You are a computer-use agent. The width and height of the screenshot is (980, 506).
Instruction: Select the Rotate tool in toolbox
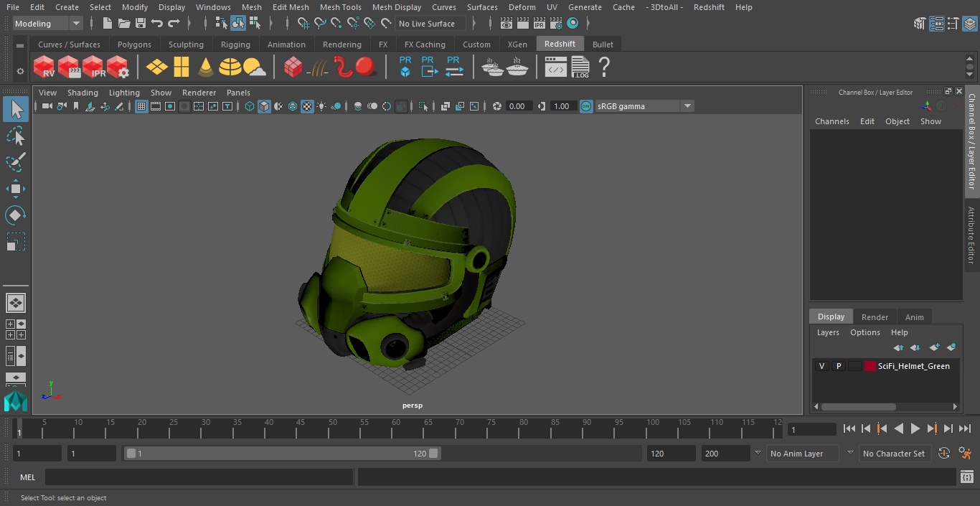click(15, 215)
